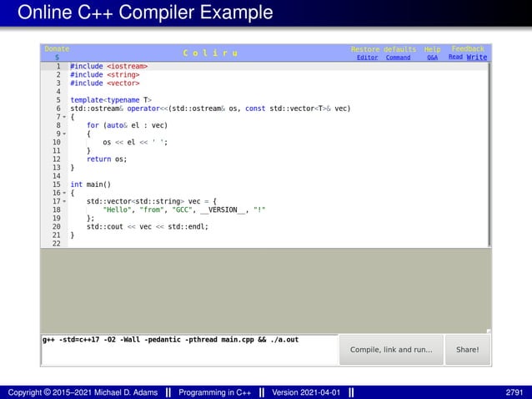Click the dollar sign under Donate

pos(57,57)
